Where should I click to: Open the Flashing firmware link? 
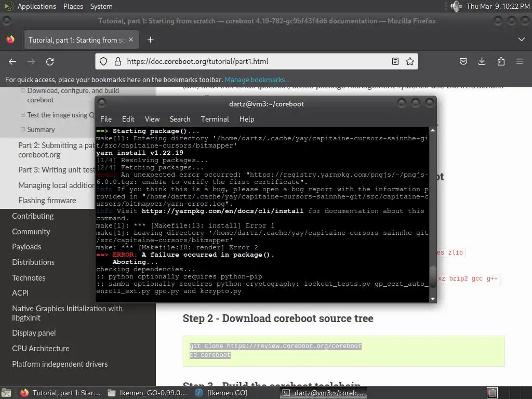(47, 201)
